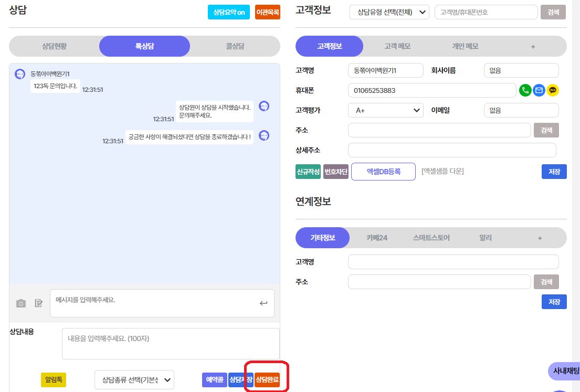Screen dimensions: 580x392
Task: Open the 상담종류 선택 dropdown
Action: click(x=134, y=379)
